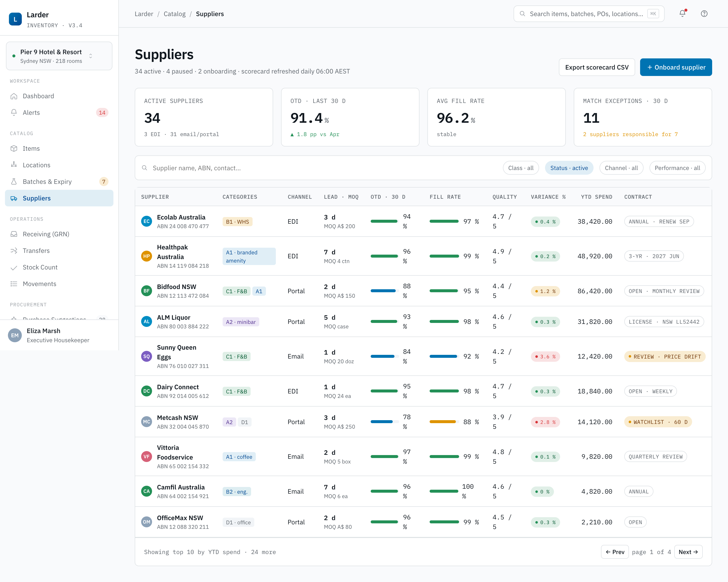Expand the Pier 9 Hotel & Resort property switcher

click(59, 56)
